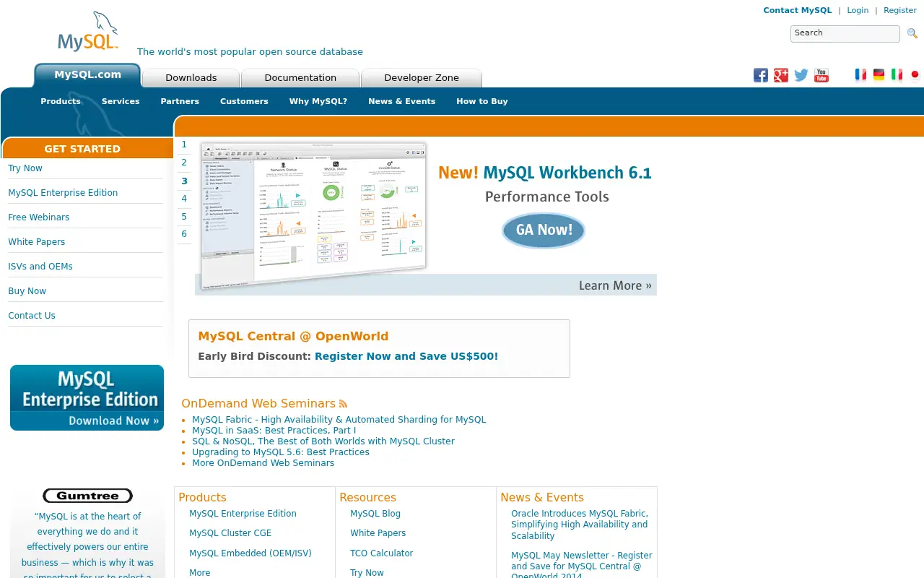Open Free Webinars in Get Started sidebar

39,217
